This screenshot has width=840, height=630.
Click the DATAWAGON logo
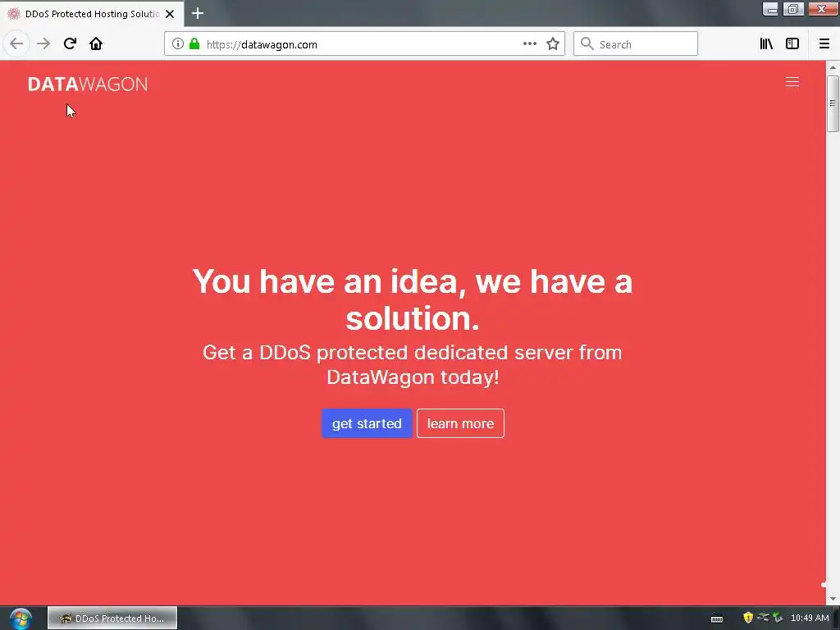click(88, 84)
